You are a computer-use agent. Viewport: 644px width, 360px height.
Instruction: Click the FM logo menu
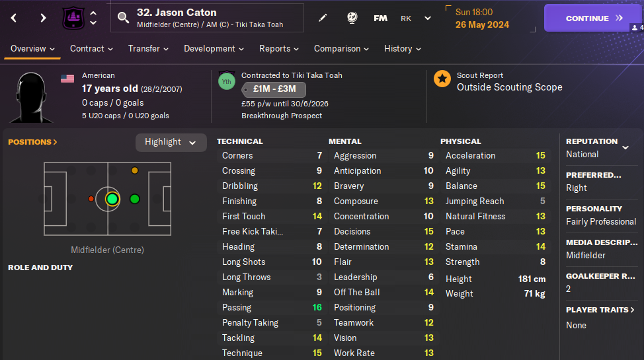(x=380, y=18)
